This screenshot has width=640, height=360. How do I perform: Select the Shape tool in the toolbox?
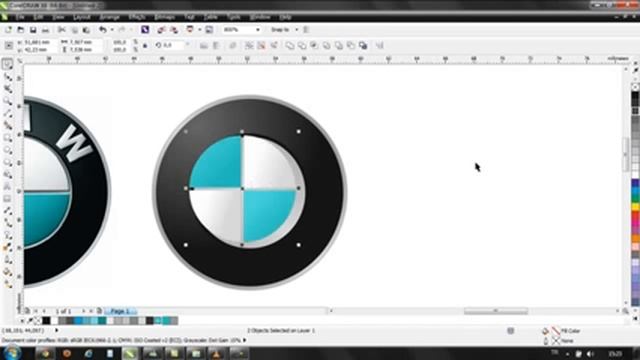(x=7, y=77)
